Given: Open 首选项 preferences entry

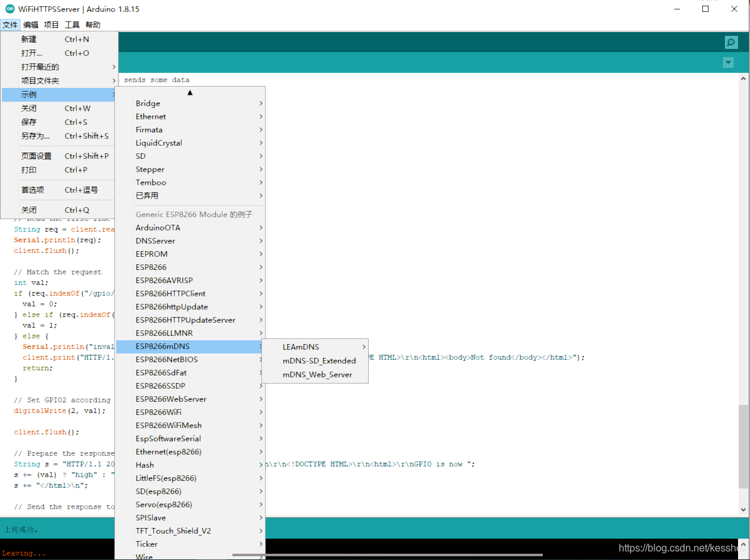Looking at the screenshot, I should tap(59, 190).
